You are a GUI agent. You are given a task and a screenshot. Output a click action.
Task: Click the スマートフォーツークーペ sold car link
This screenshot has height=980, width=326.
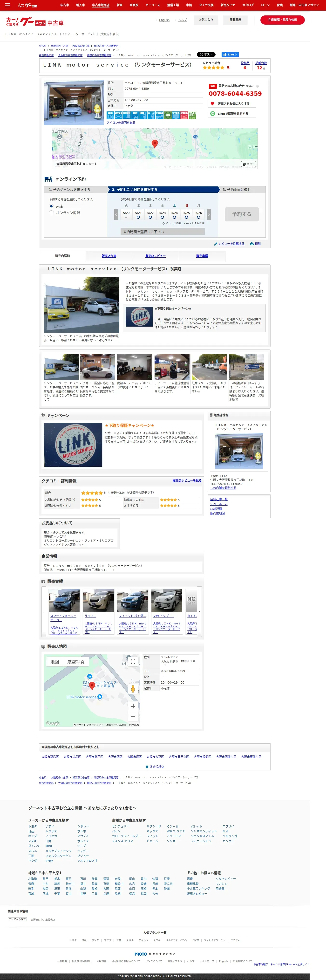click(x=64, y=617)
